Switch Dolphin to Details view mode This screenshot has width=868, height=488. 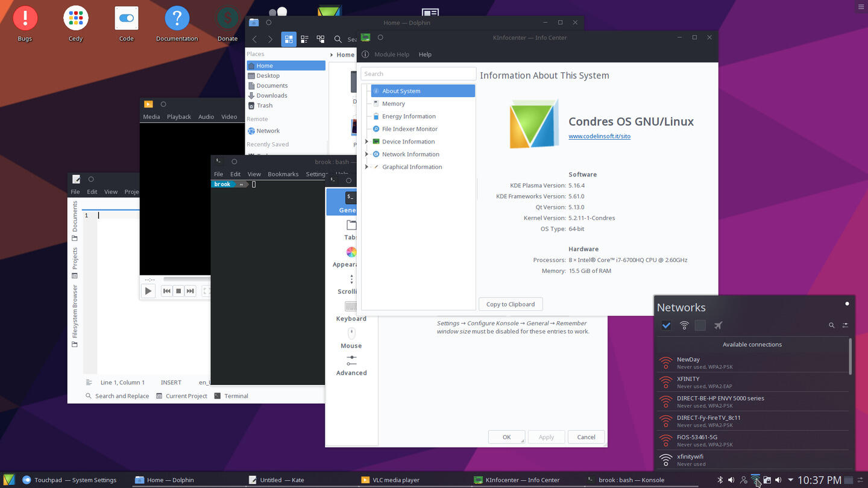(x=320, y=39)
